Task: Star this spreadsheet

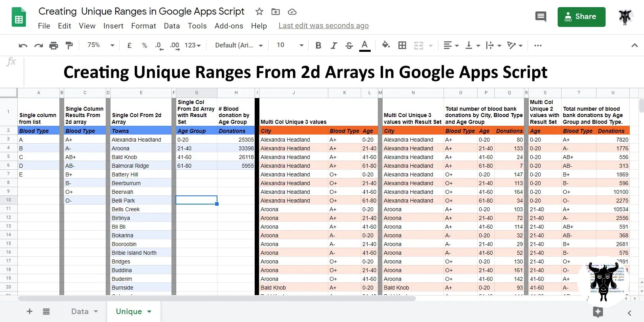Action: coord(259,12)
